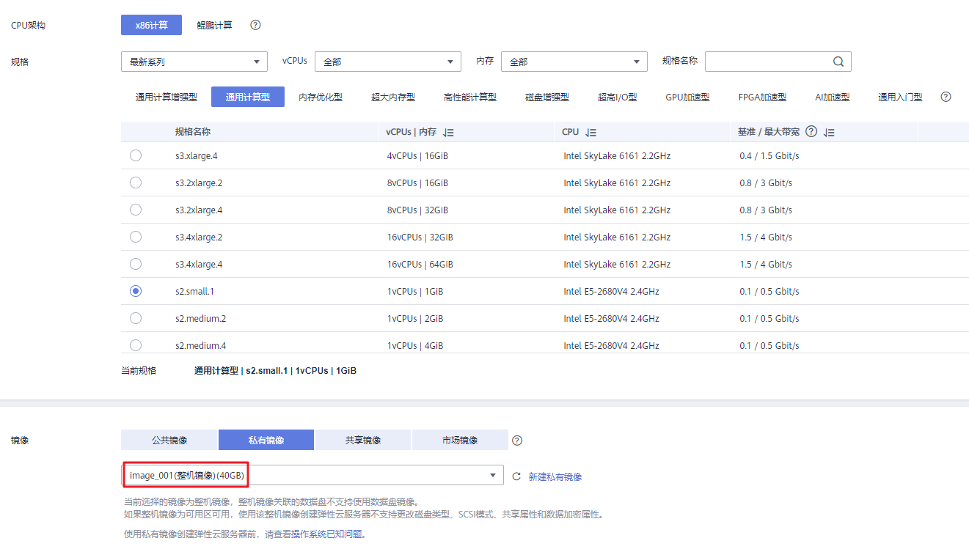Screen dimensions: 969x560
Task: Select the s3.2xlarge.2 radio button
Action: pyautogui.click(x=136, y=183)
